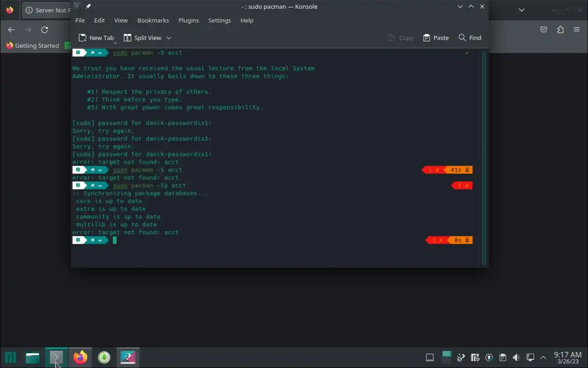Open the Settings menu in Konsole
Viewport: 588px width, 368px height.
(x=220, y=20)
